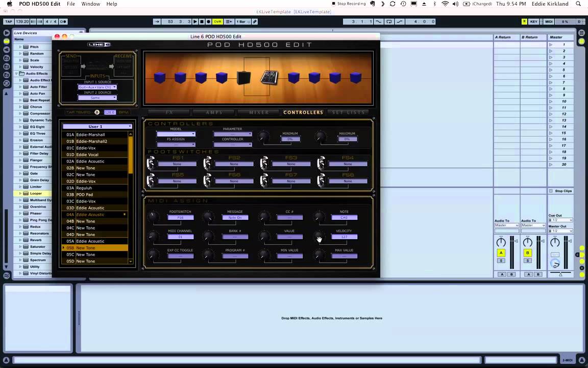Check the Stop Clips box on Master
Image resolution: width=588 pixels, height=368 pixels.
pyautogui.click(x=551, y=191)
